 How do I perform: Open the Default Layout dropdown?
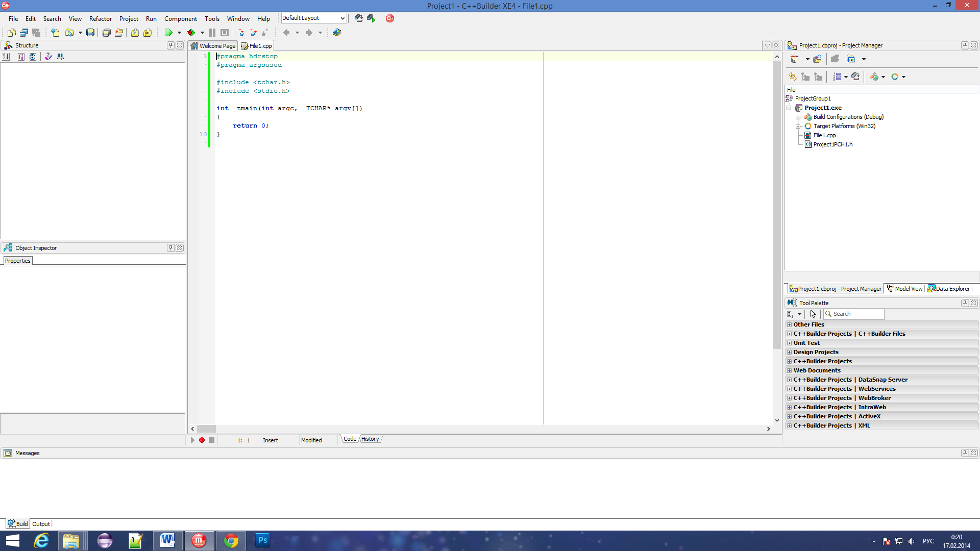tap(342, 18)
